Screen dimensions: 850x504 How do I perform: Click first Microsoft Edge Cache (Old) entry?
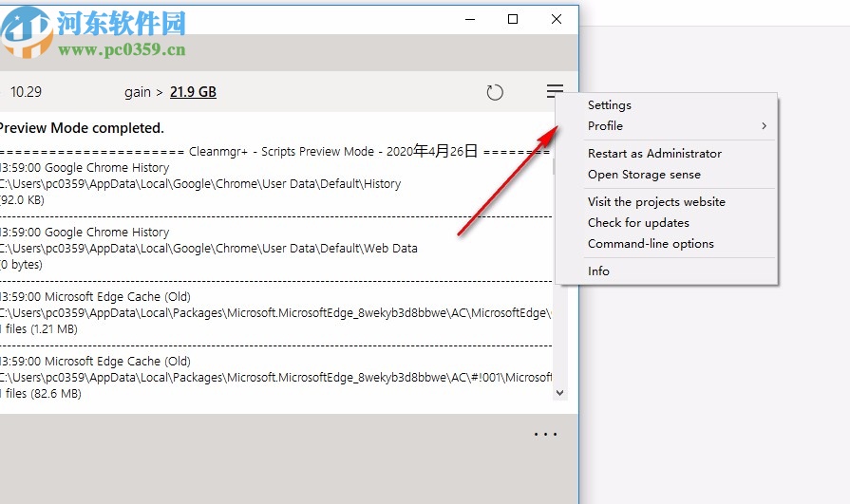[x=95, y=297]
